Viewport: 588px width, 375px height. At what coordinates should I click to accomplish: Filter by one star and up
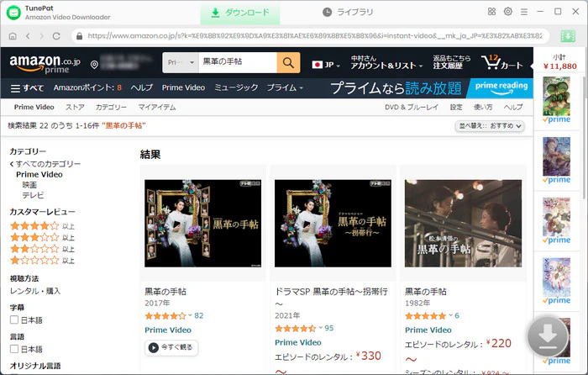42,260
